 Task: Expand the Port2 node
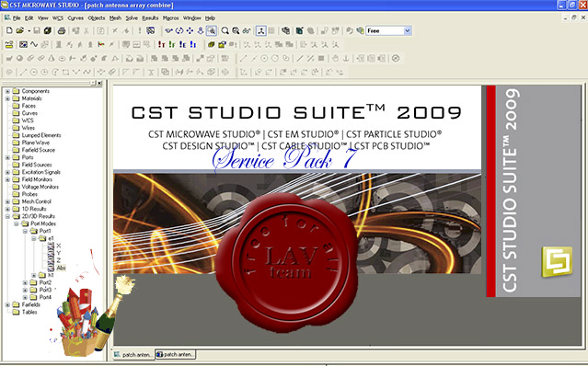pos(25,282)
